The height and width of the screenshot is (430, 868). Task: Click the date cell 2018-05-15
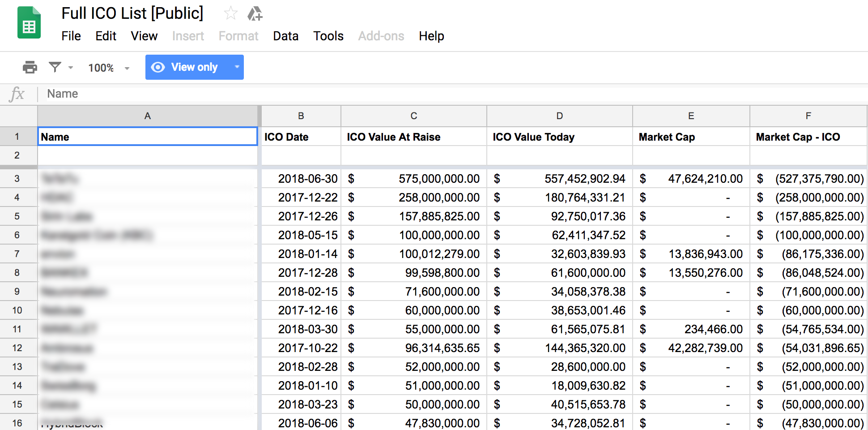click(301, 235)
